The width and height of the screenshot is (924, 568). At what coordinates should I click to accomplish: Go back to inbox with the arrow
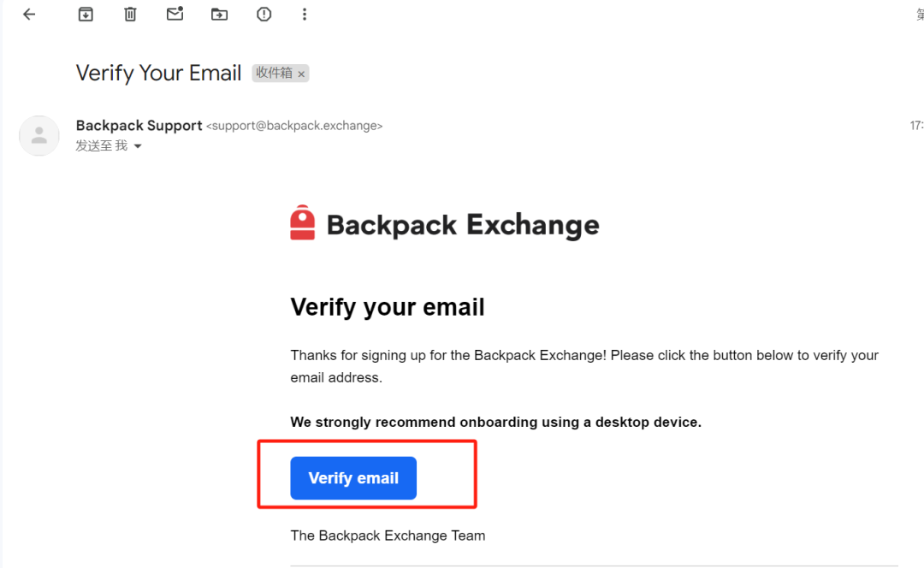29,15
